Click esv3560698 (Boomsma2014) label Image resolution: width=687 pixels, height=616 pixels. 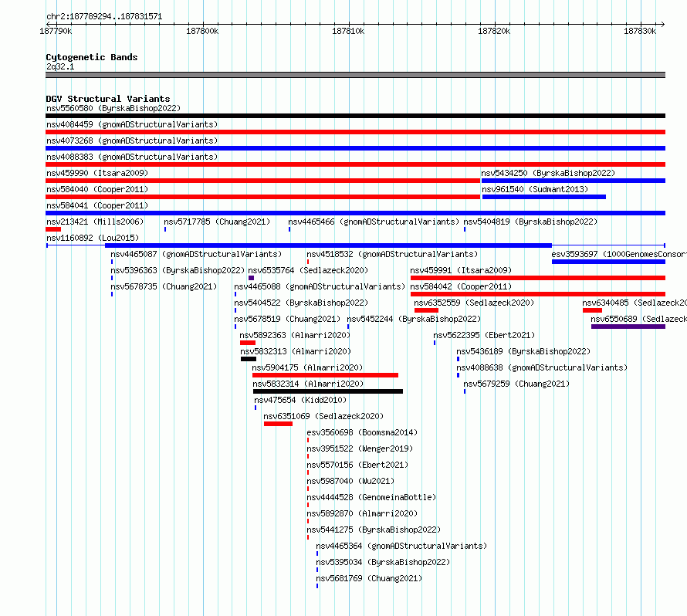(x=362, y=432)
